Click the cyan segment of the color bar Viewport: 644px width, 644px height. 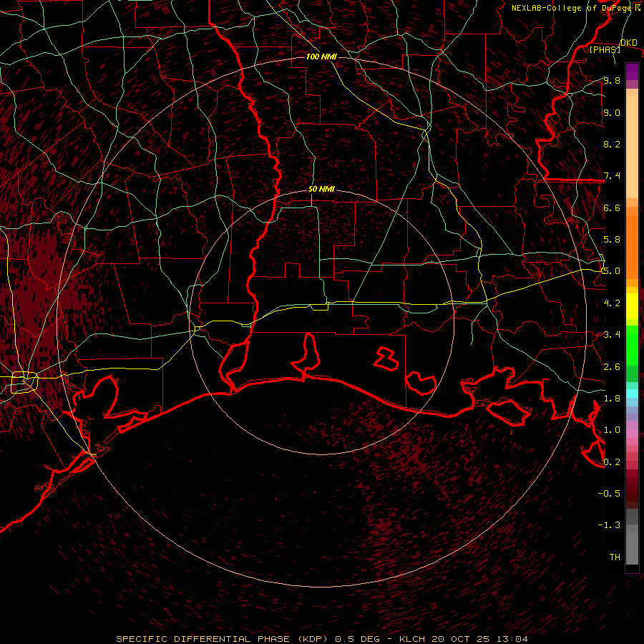point(632,394)
